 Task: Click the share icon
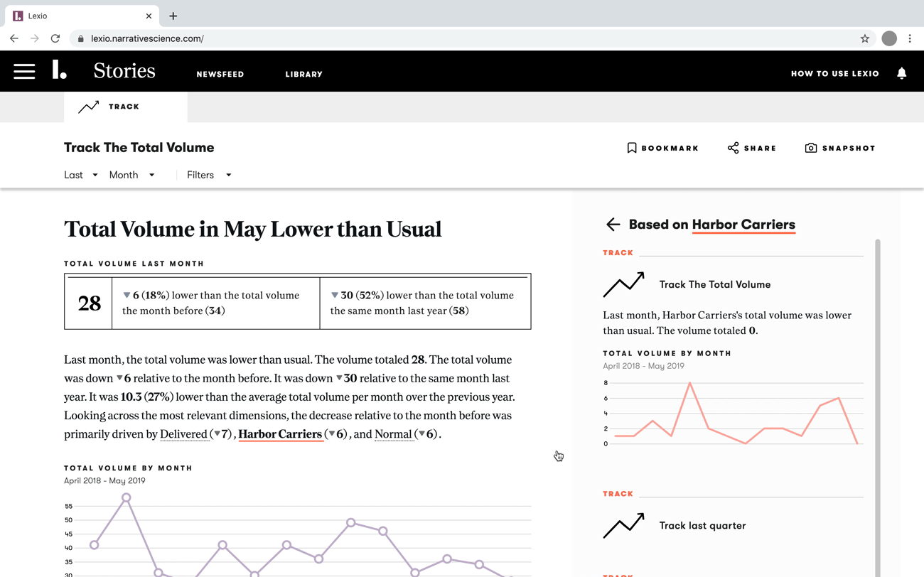(x=733, y=148)
